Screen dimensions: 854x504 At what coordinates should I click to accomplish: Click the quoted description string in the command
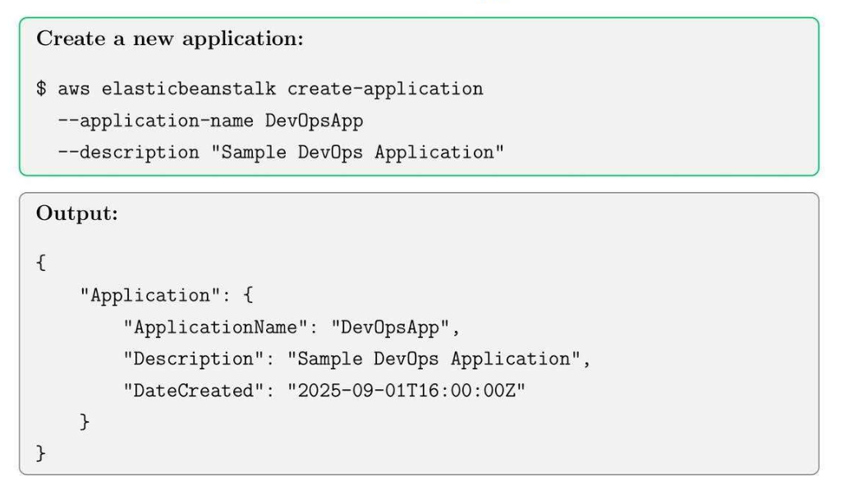tap(363, 153)
